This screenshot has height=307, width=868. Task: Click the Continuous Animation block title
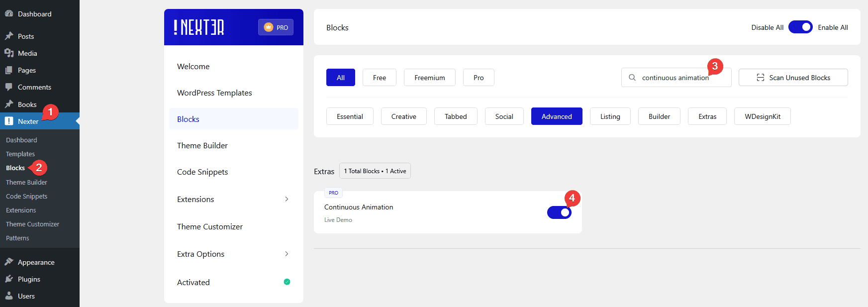359,207
